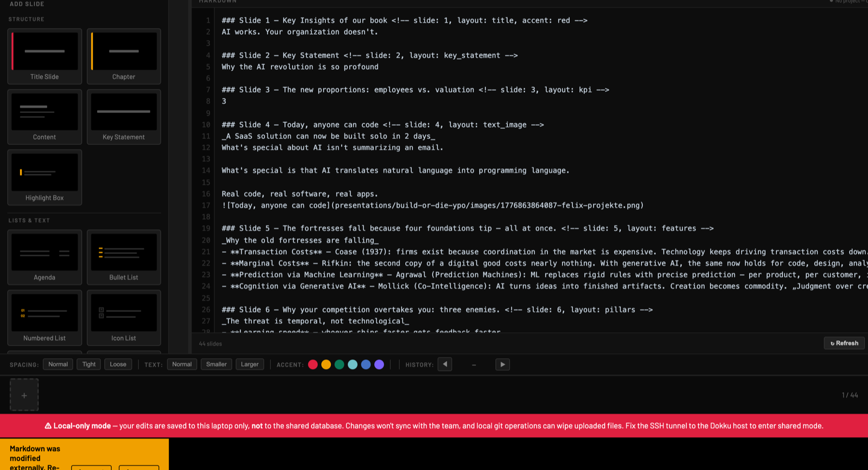Insert a Numbered List layout
The image size is (868, 470).
(x=44, y=317)
